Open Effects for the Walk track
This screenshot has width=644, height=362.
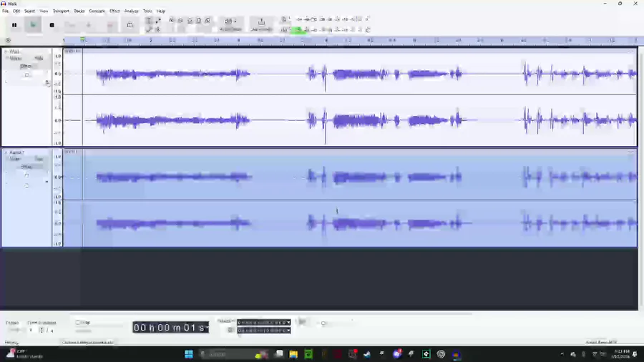tap(26, 66)
